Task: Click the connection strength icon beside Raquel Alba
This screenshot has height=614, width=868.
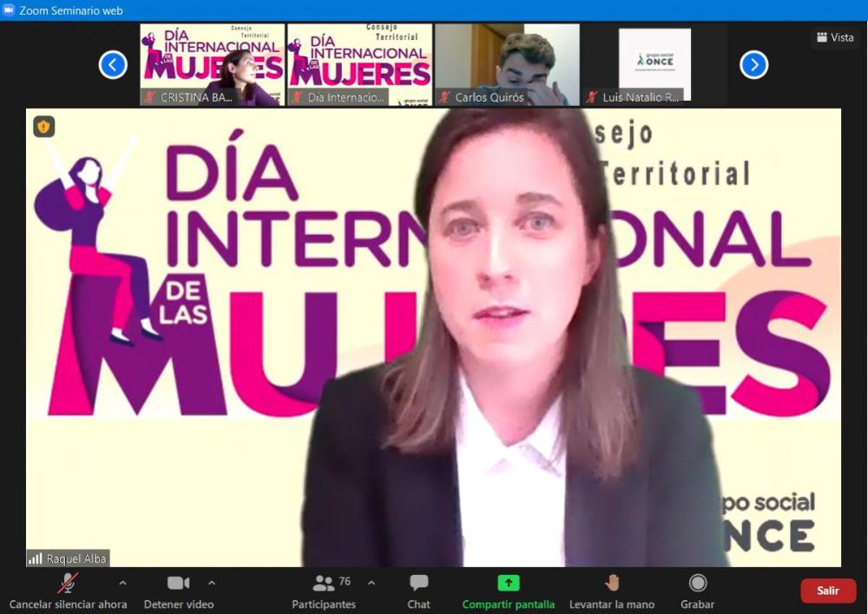Action: [x=35, y=558]
